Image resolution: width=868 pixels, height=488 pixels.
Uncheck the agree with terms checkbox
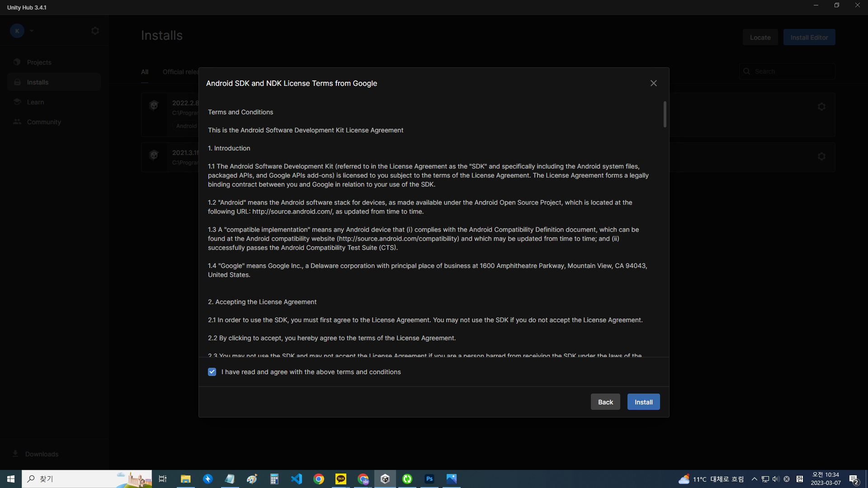pyautogui.click(x=212, y=372)
